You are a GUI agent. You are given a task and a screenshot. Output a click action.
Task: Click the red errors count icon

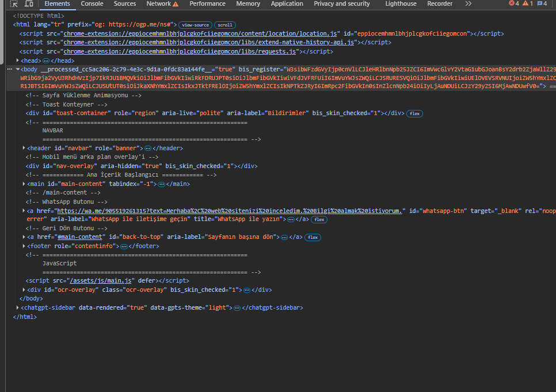coord(514,3)
